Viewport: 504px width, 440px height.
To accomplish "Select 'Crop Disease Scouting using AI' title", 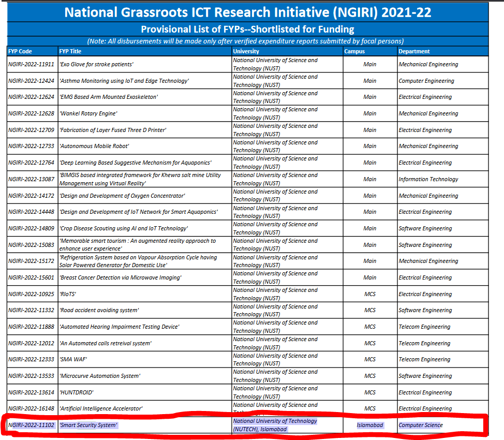I will point(124,228).
